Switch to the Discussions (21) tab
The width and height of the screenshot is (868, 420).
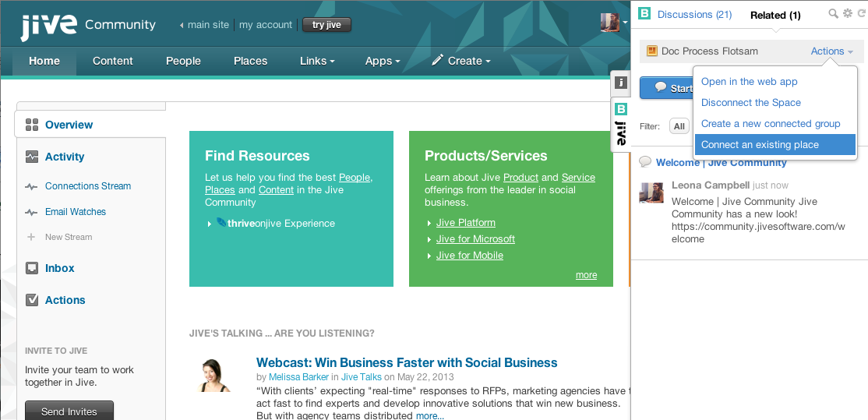(x=695, y=14)
